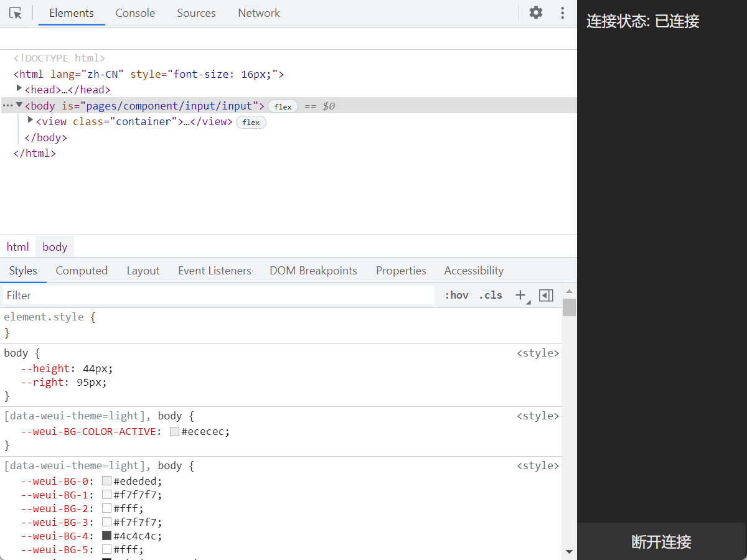Expand the head element node

(x=19, y=89)
